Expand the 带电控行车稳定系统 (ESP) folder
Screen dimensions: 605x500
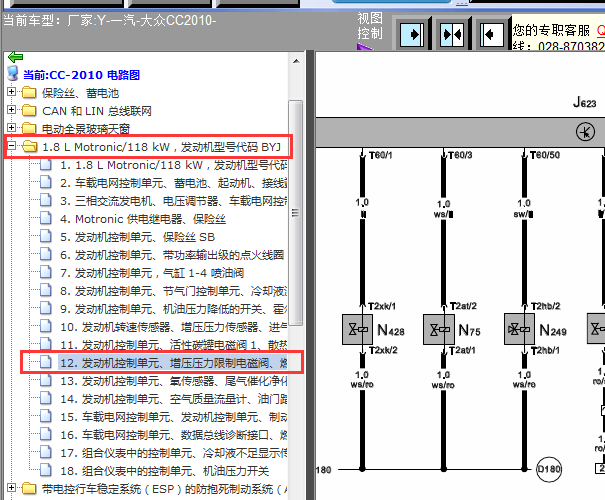pyautogui.click(x=12, y=488)
